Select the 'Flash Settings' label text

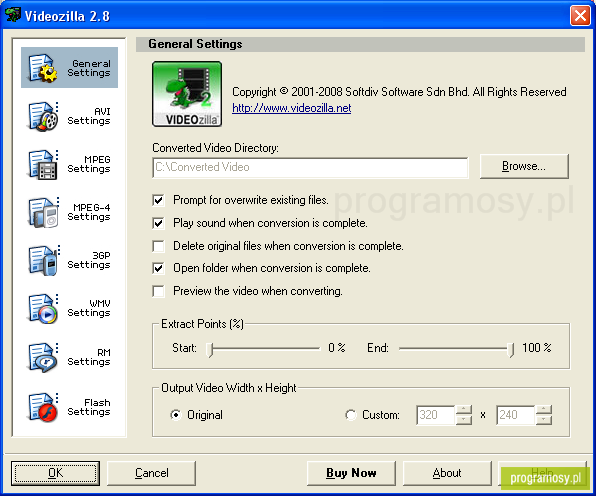89,407
